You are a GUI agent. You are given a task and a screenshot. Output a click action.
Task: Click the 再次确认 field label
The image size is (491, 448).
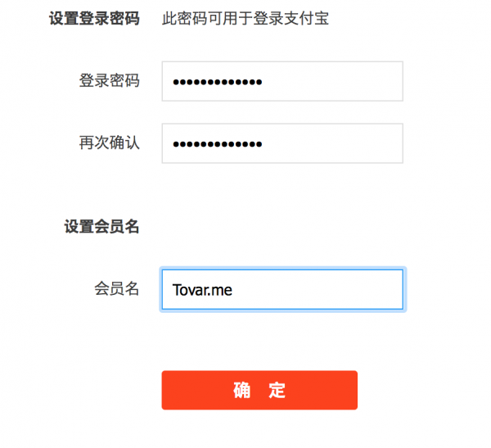coord(109,143)
